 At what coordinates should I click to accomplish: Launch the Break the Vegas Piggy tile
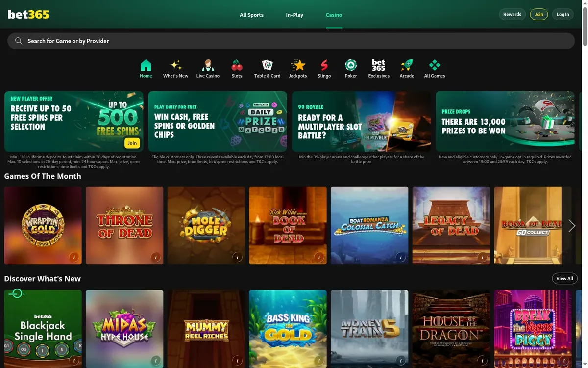coord(533,329)
